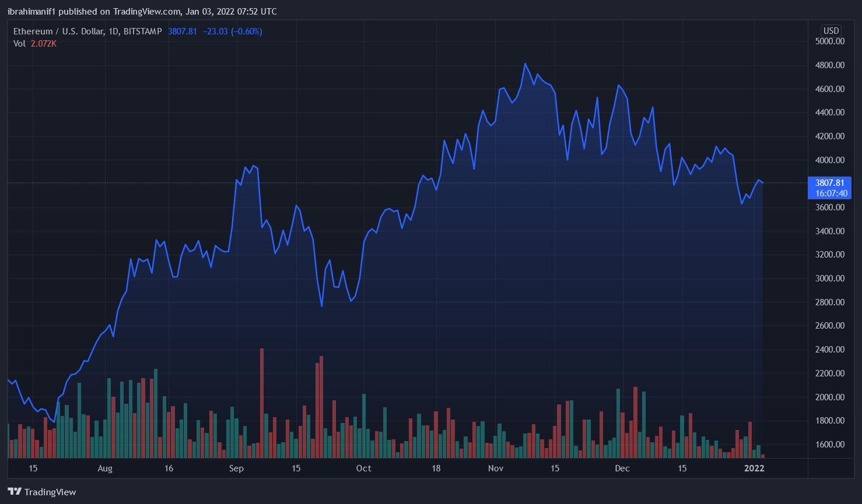Click the Ethereum / U.S. Dollar symbol title
The height and width of the screenshot is (504, 862).
click(x=58, y=31)
